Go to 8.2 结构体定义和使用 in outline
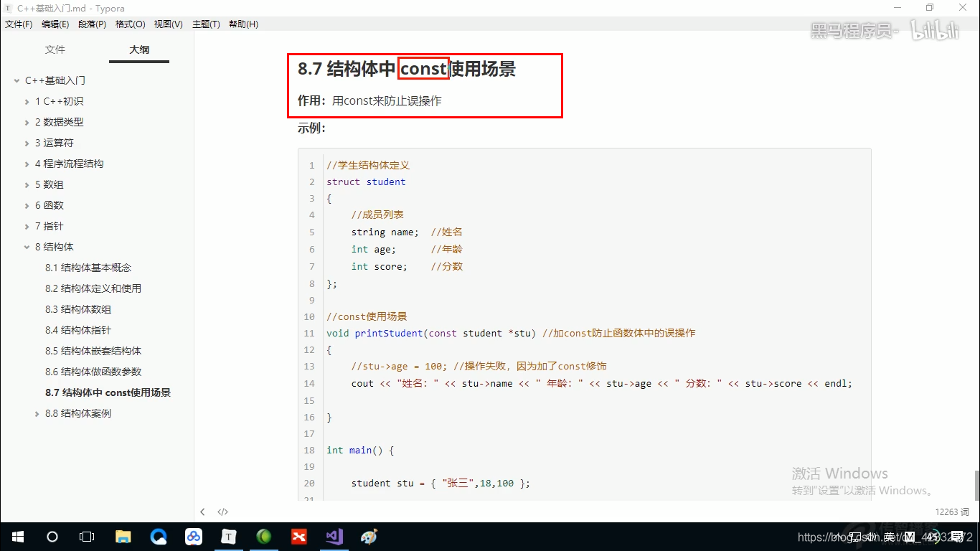Screen dimensions: 980x551 (x=93, y=288)
